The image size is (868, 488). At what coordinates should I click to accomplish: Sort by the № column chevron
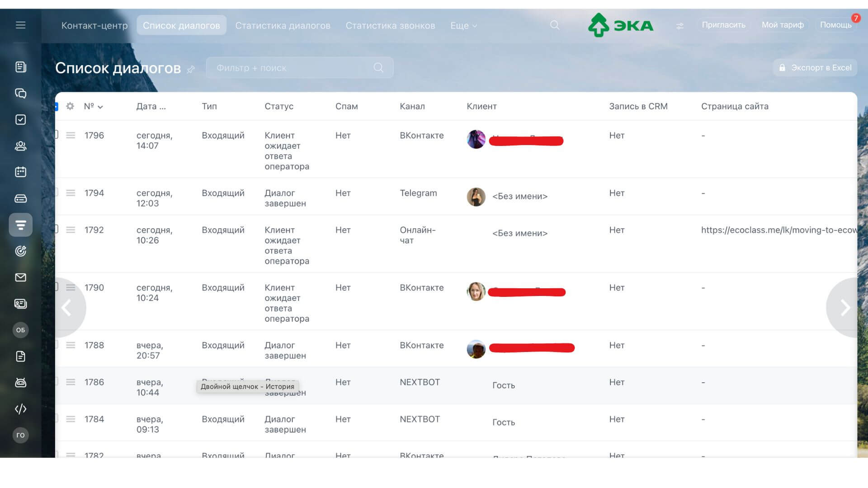pyautogui.click(x=100, y=107)
